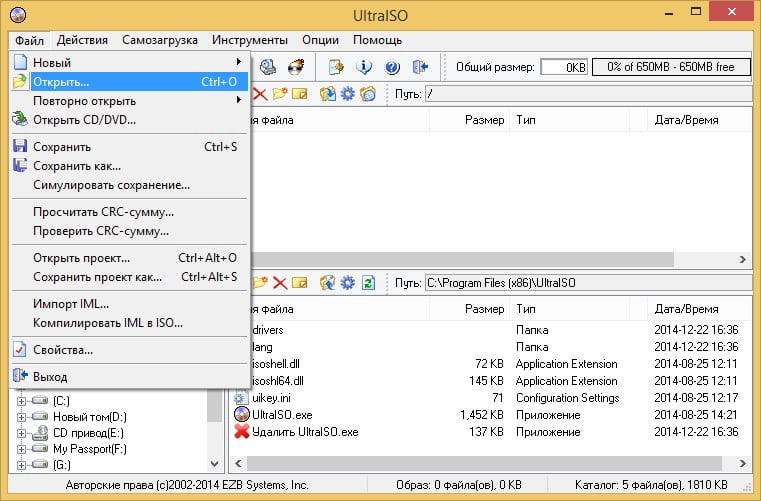Click the gear settings icon in upper image toolbar
Image resolution: width=761 pixels, height=501 pixels.
pos(347,94)
